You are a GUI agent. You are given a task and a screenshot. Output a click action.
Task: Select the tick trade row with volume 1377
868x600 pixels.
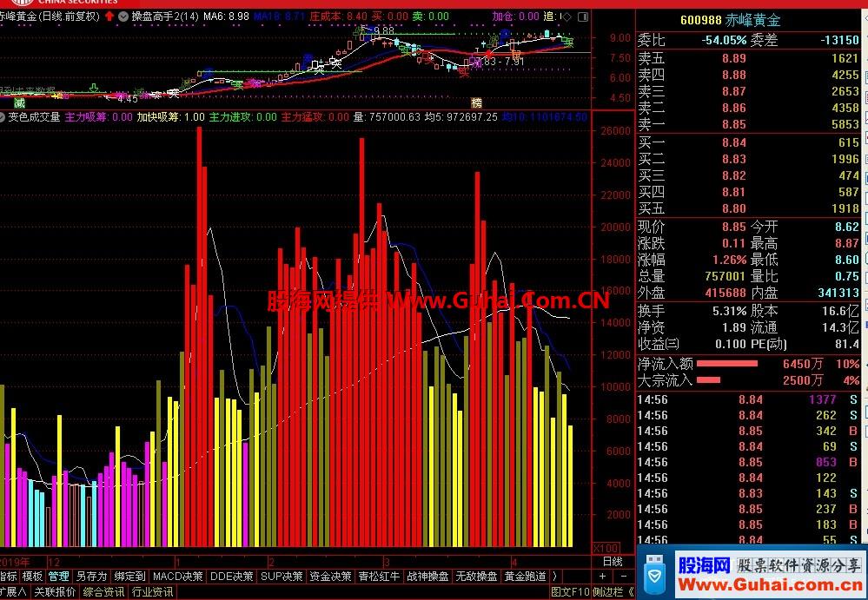click(747, 399)
